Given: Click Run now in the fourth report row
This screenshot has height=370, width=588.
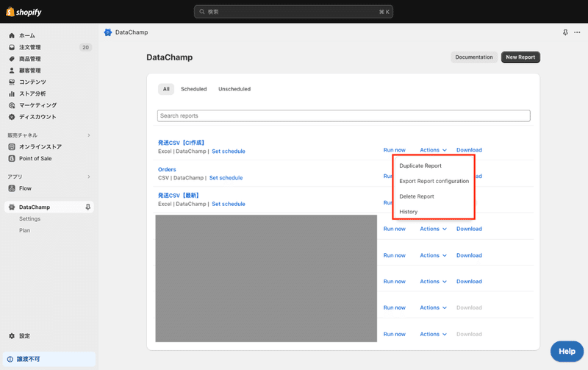Looking at the screenshot, I should (x=395, y=229).
